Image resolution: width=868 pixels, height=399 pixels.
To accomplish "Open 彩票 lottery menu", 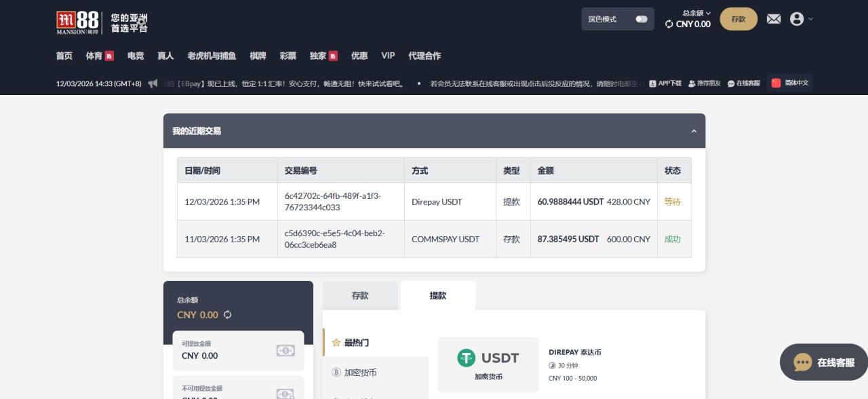I will 288,56.
